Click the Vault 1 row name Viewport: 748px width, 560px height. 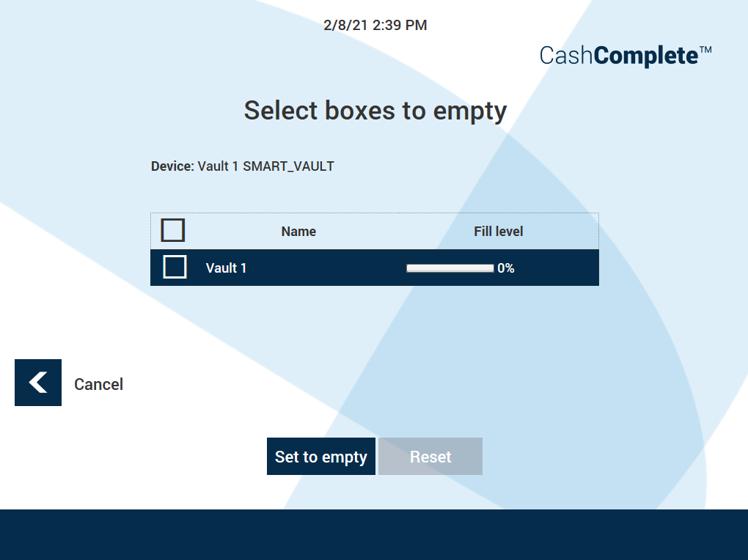tap(224, 268)
